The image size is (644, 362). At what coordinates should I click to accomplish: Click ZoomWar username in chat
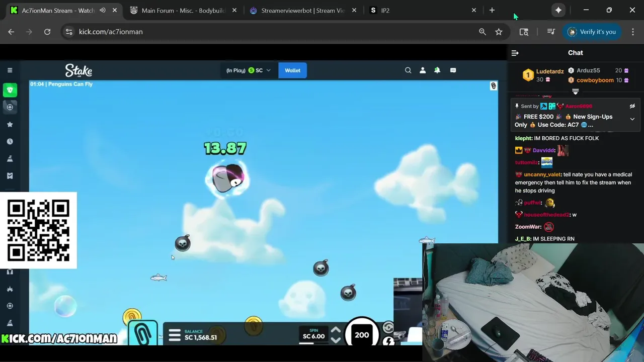pos(528,227)
